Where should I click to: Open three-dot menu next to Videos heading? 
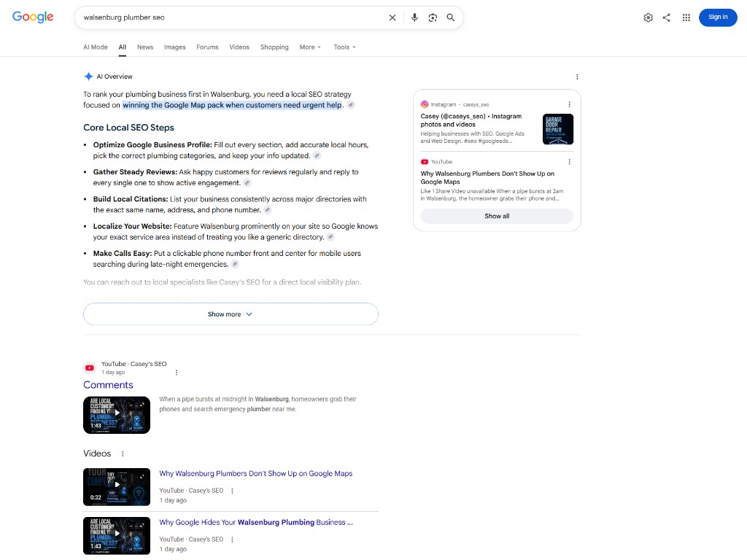tap(123, 454)
